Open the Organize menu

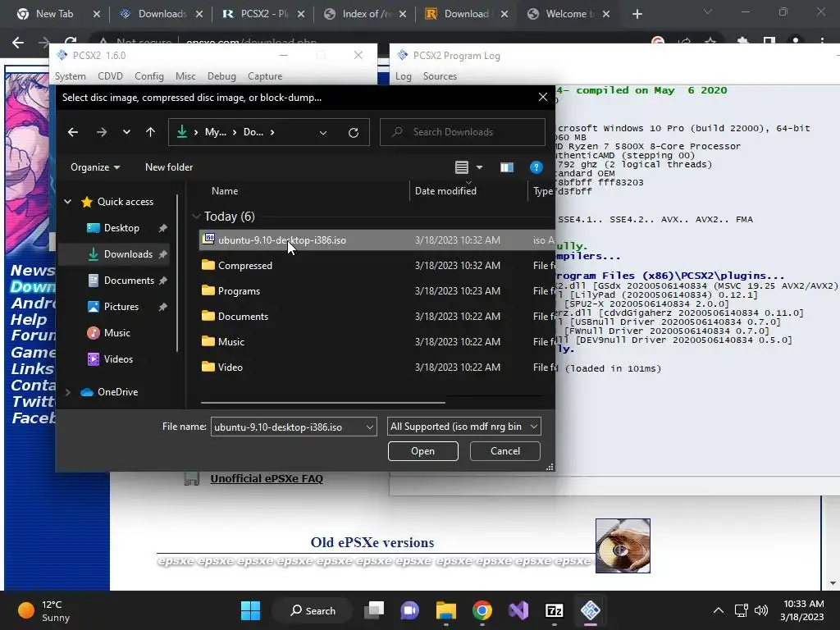pyautogui.click(x=95, y=167)
